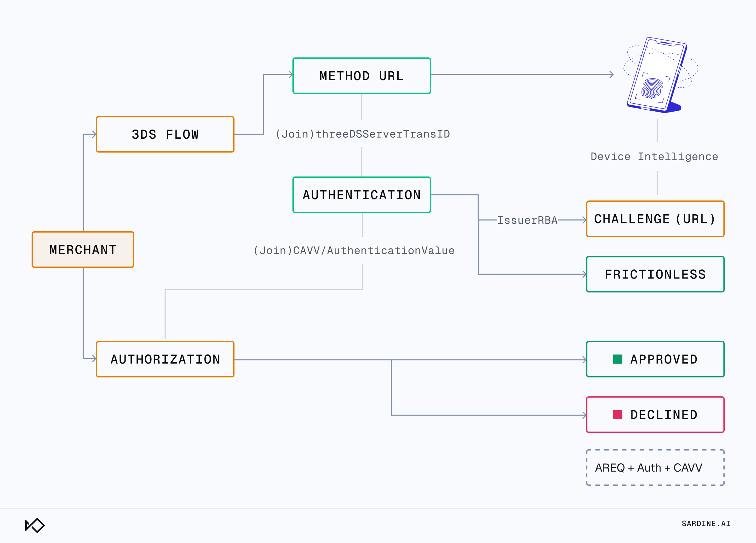Click the dashed AREQ + Auth + CAVV box

(655, 467)
